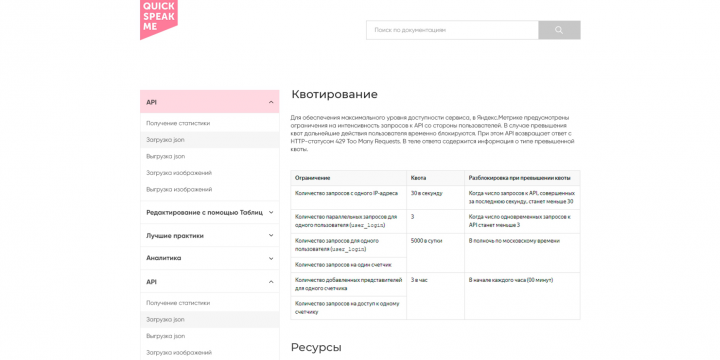Open Загрузка изображений under the pink API header

209,173
